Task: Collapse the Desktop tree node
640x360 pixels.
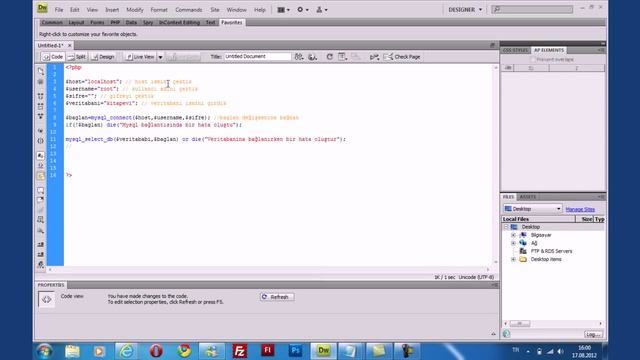Action: [x=506, y=227]
